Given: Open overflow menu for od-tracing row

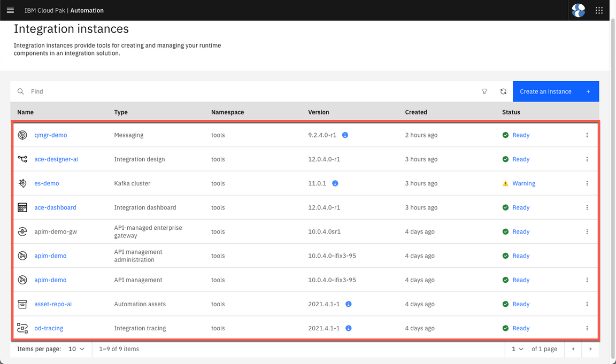Looking at the screenshot, I should coord(587,328).
